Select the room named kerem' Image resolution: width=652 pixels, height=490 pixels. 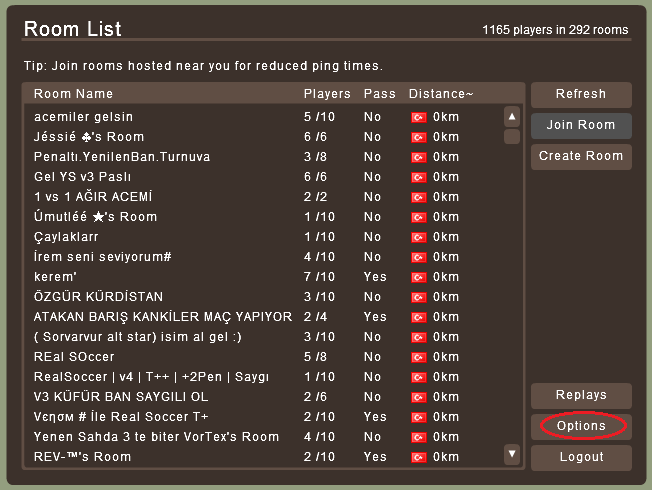[x=264, y=277]
